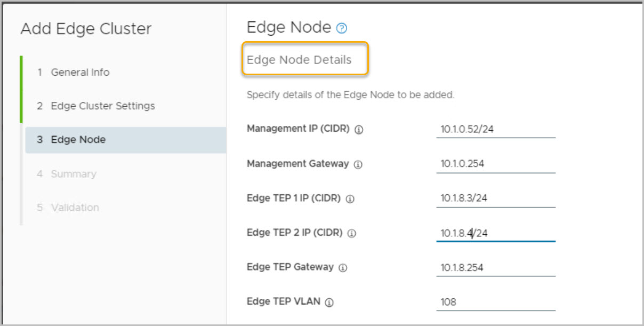Viewport: 644px width, 326px height.
Task: Open the Management IP (CIDR) info icon
Action: tap(359, 130)
